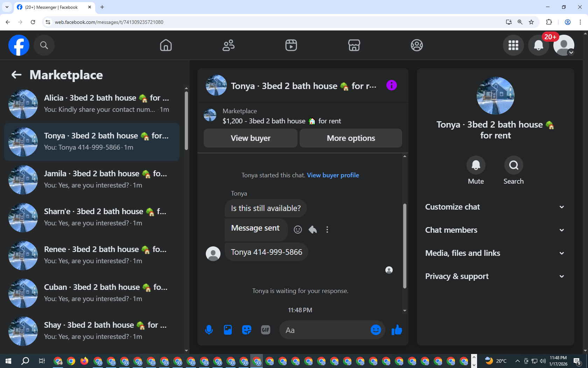Click the 'Is this still available?' message
The image size is (588, 368).
(266, 208)
